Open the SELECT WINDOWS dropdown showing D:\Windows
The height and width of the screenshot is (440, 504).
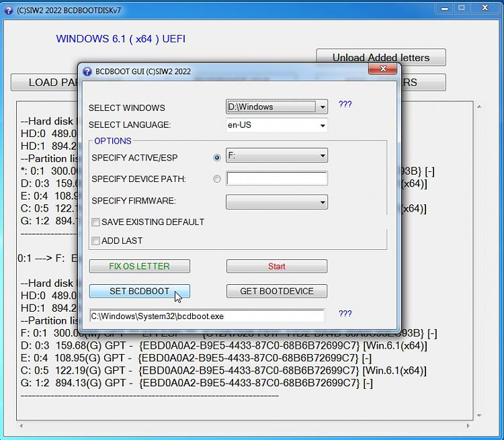tap(277, 107)
